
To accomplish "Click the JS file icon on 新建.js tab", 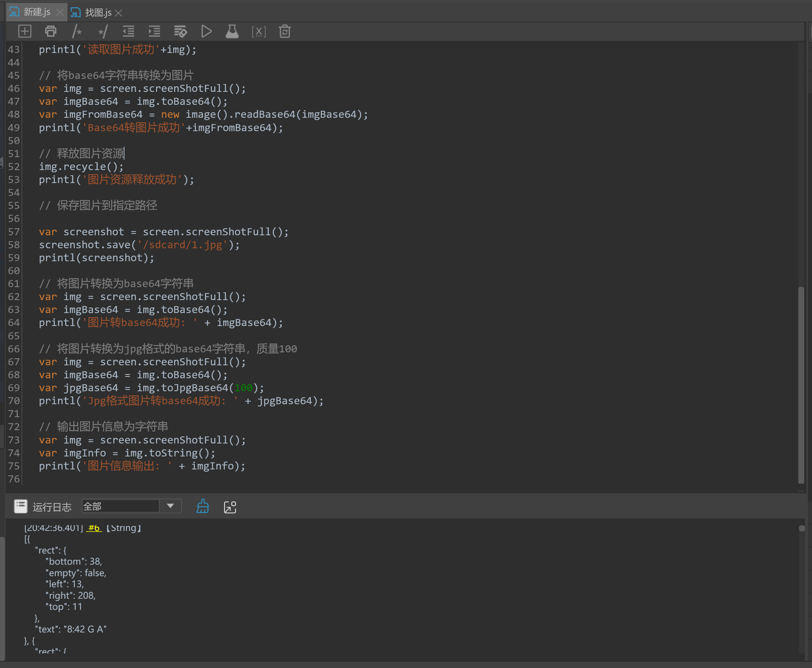I will [14, 12].
